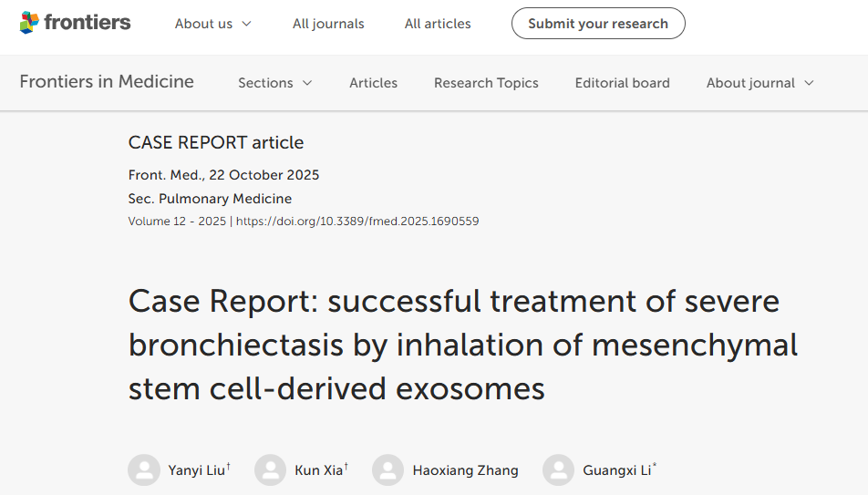Expand the Sections dropdown chevron
The height and width of the screenshot is (495, 868).
click(x=307, y=83)
